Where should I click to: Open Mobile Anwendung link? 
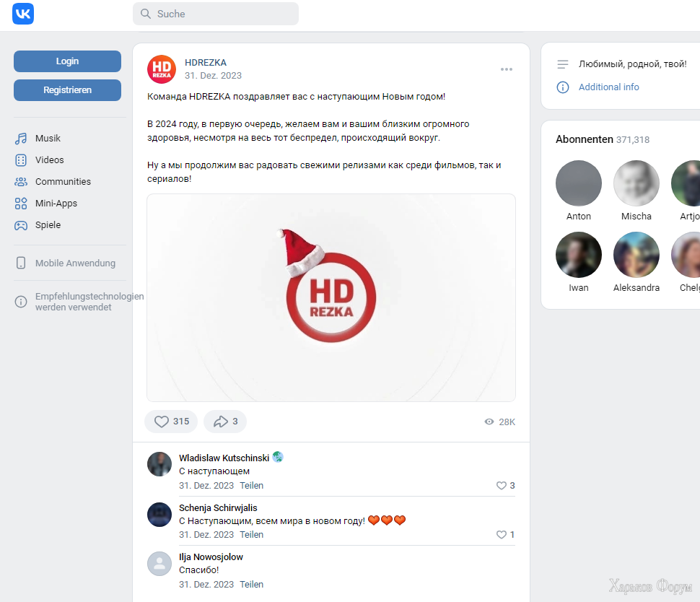tap(76, 263)
